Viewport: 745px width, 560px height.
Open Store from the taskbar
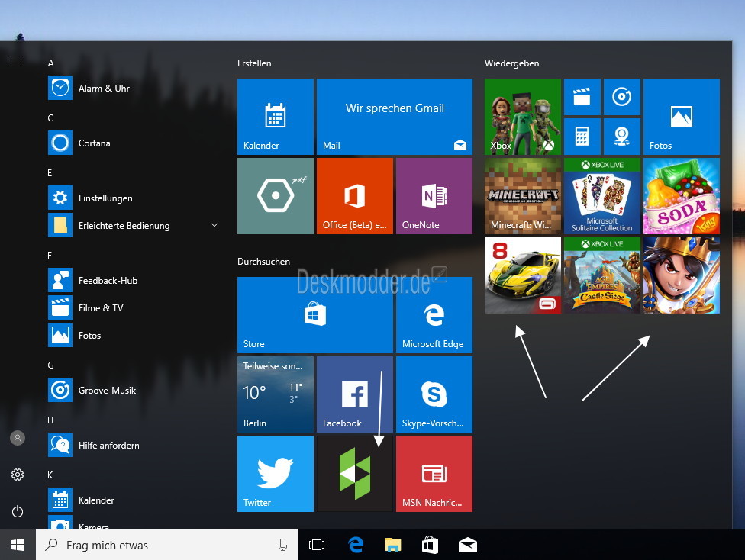[x=430, y=545]
